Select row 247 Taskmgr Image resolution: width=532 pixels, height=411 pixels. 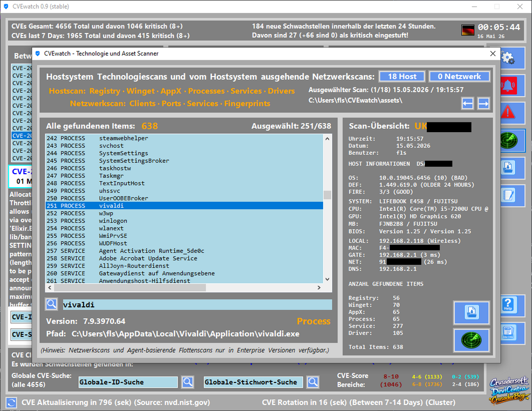[x=184, y=176]
